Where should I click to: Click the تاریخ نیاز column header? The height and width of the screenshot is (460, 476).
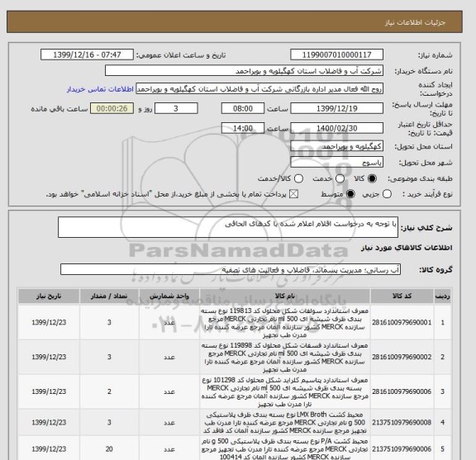pos(49,296)
